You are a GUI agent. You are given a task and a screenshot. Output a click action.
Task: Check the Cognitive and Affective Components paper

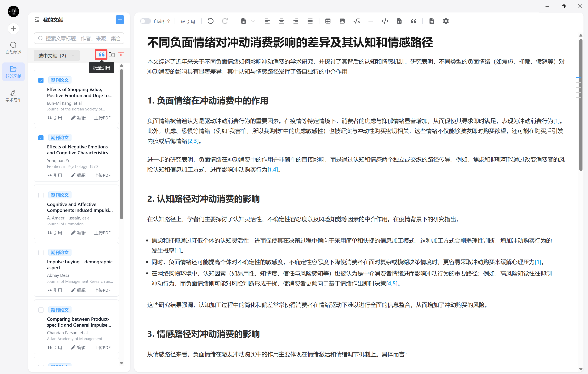(41, 195)
